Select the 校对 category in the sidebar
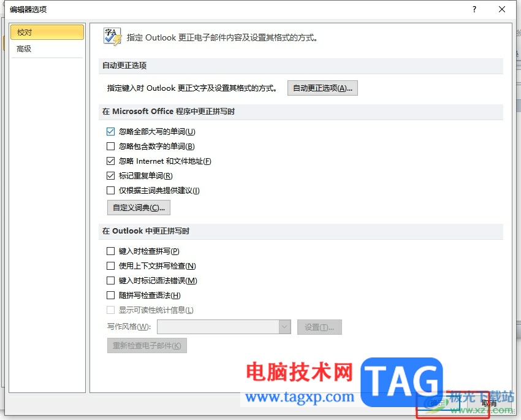 47,32
